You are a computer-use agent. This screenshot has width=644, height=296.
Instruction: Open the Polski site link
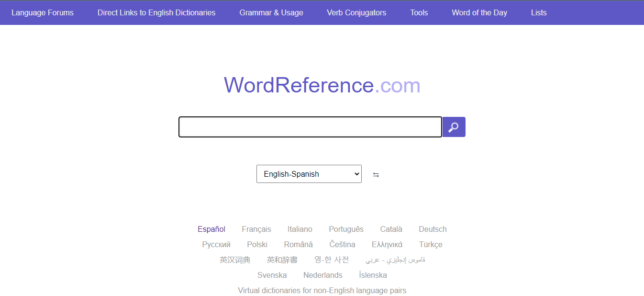[x=257, y=244]
